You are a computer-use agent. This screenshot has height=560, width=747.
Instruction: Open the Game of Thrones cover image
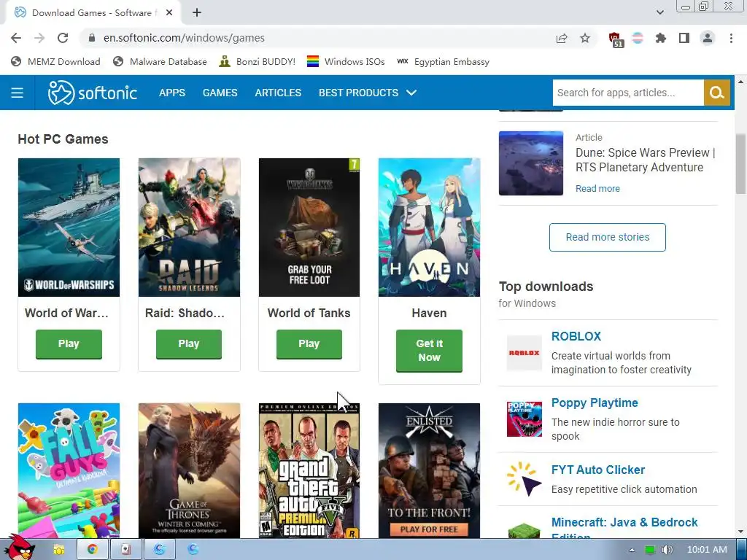(189, 470)
